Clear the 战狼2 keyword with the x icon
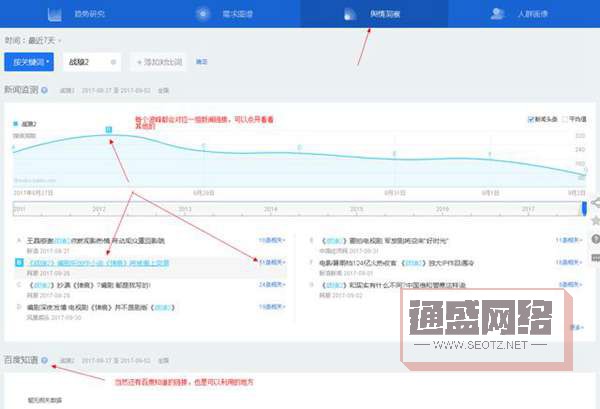 point(113,62)
